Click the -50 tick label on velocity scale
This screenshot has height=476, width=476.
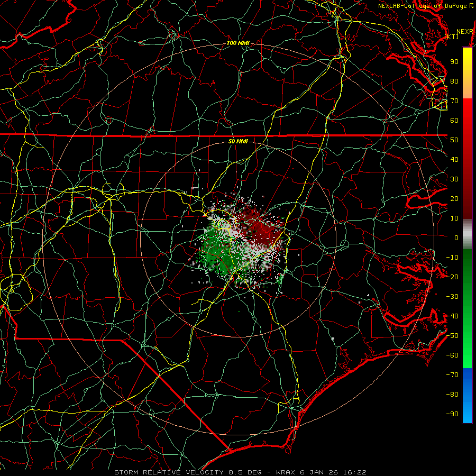452,336
